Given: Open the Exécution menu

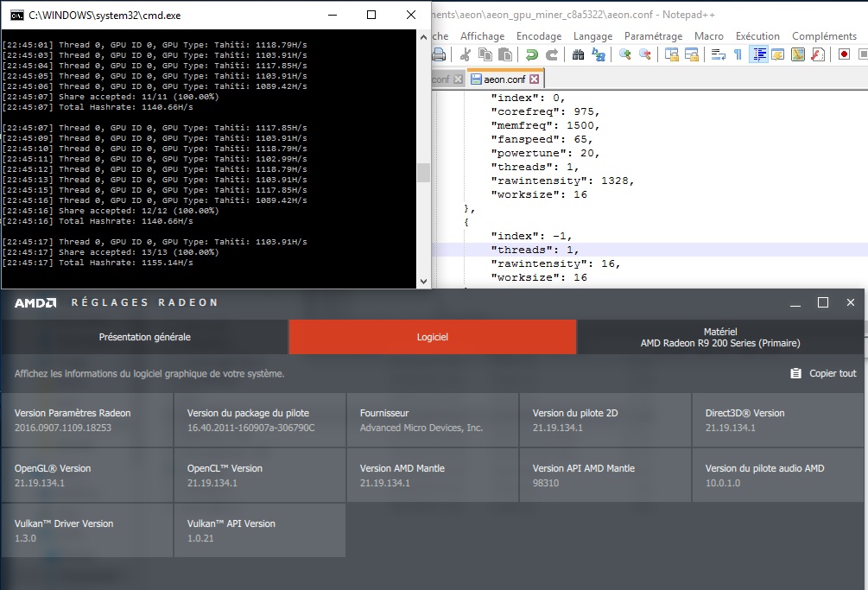Looking at the screenshot, I should click(757, 36).
